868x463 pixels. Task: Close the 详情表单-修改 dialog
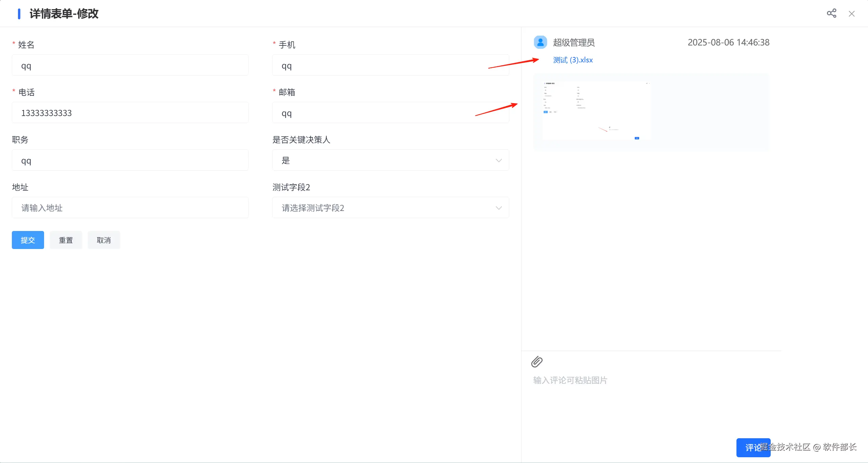coord(851,14)
